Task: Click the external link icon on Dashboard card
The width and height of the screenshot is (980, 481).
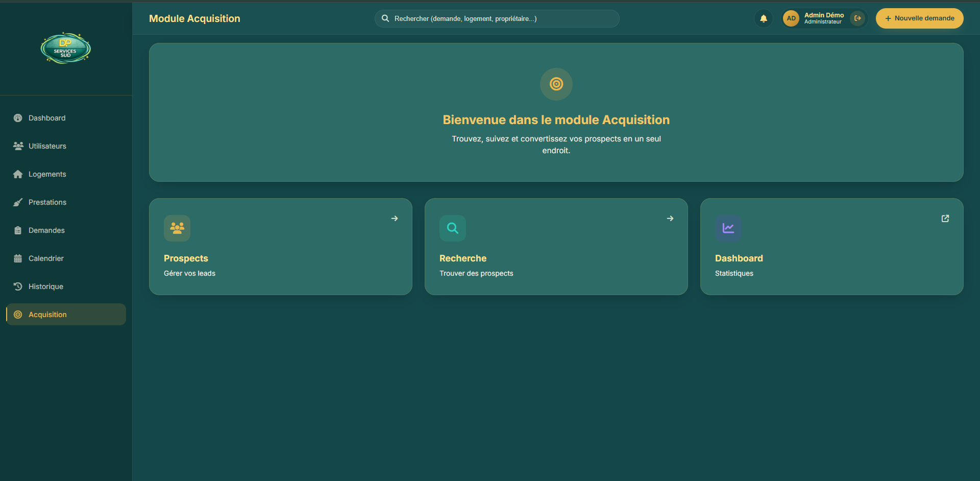Action: 945,219
